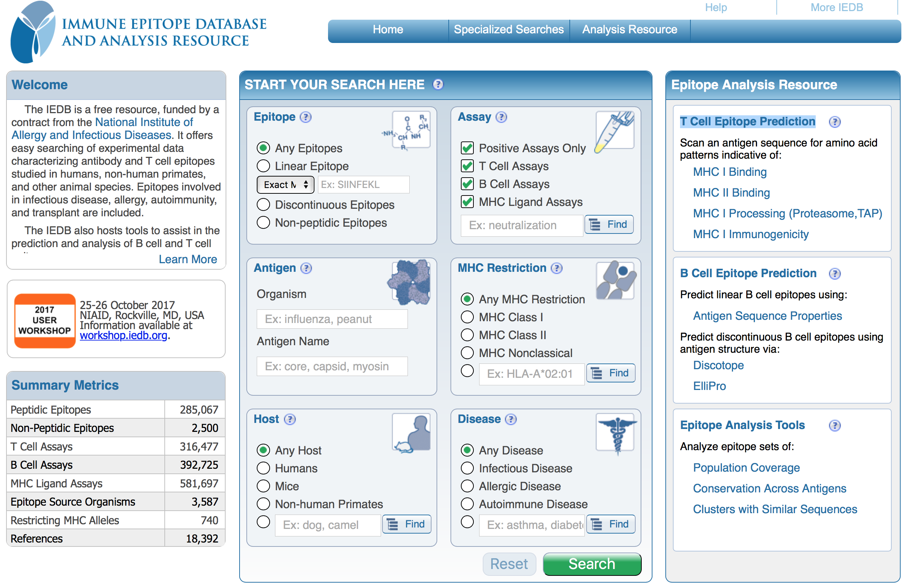
Task: Select Non-peptidic Epitopes option
Action: 263,223
